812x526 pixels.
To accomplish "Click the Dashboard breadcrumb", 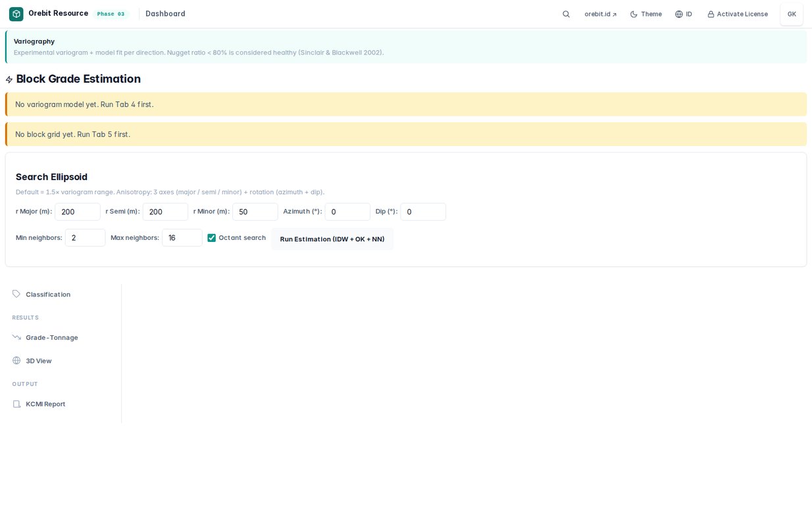I will point(165,14).
